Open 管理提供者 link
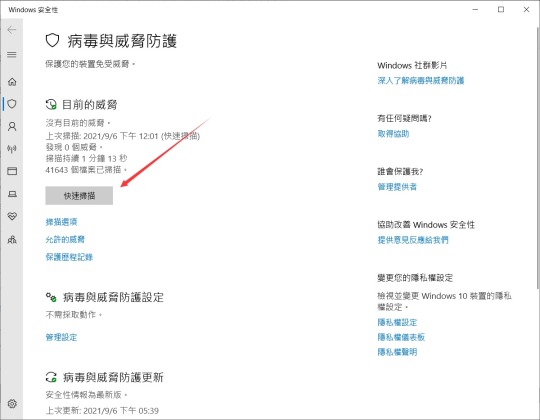Viewport: 540px width, 420px height. pos(397,187)
